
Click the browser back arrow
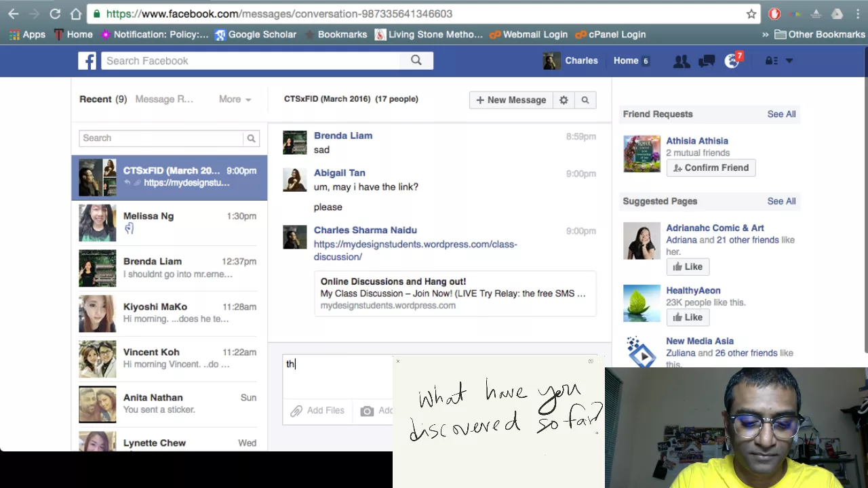14,14
